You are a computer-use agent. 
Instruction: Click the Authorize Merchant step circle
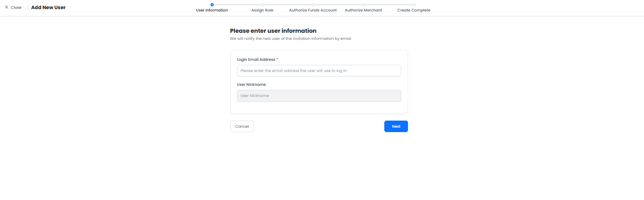(x=363, y=5)
